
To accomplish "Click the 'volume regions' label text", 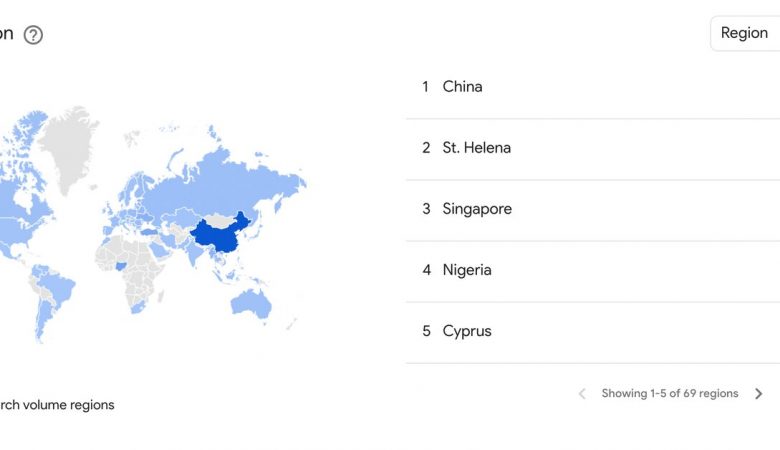I will pyautogui.click(x=69, y=405).
